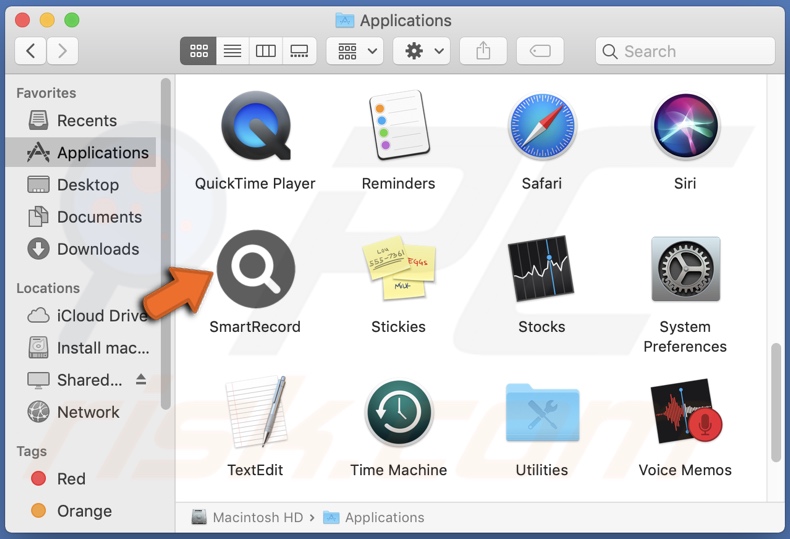The width and height of the screenshot is (790, 539).
Task: Click the main file area scrollbar
Action: coord(776,402)
